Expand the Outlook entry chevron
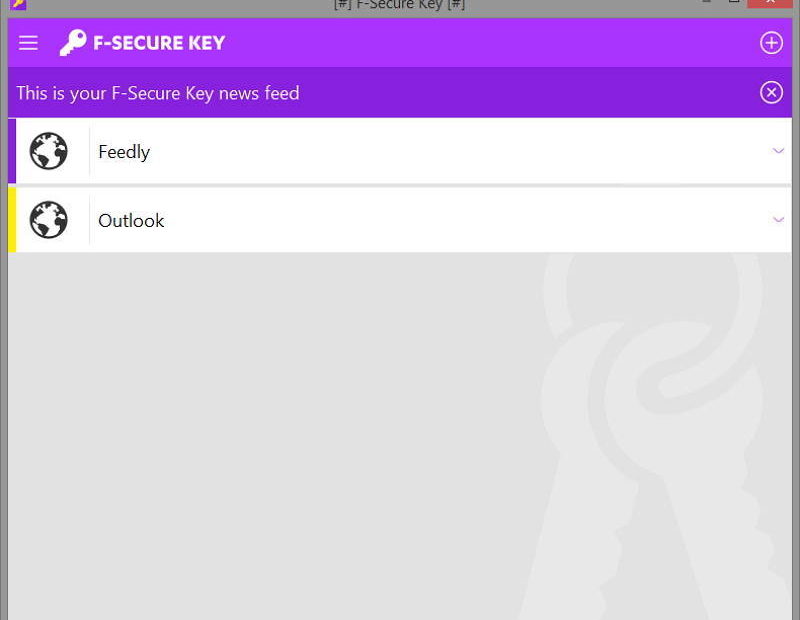Screen dimensions: 800x620 point(778,220)
